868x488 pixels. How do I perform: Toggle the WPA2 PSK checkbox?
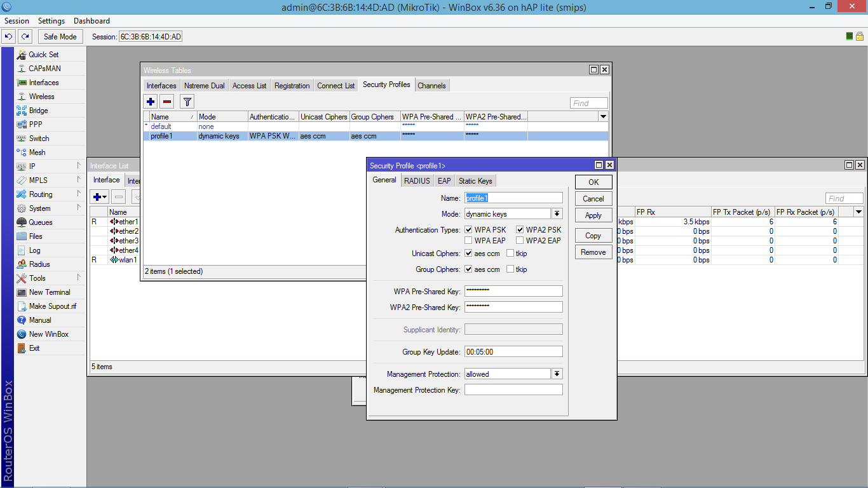(520, 230)
